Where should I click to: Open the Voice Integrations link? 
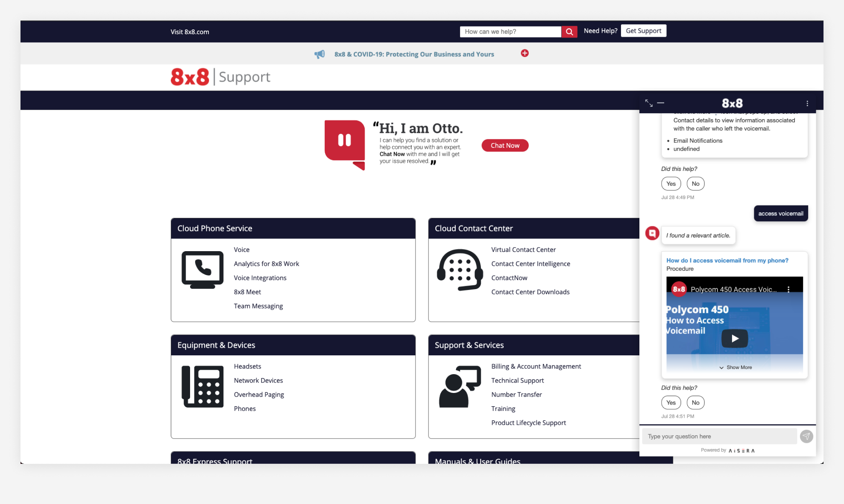point(260,278)
